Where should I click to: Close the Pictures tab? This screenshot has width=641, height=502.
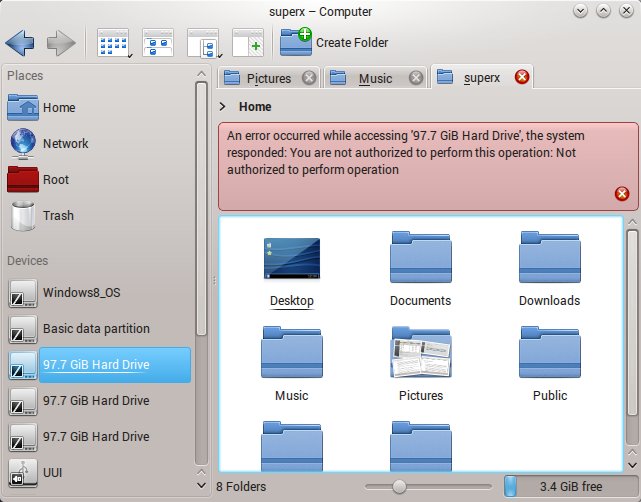309,78
